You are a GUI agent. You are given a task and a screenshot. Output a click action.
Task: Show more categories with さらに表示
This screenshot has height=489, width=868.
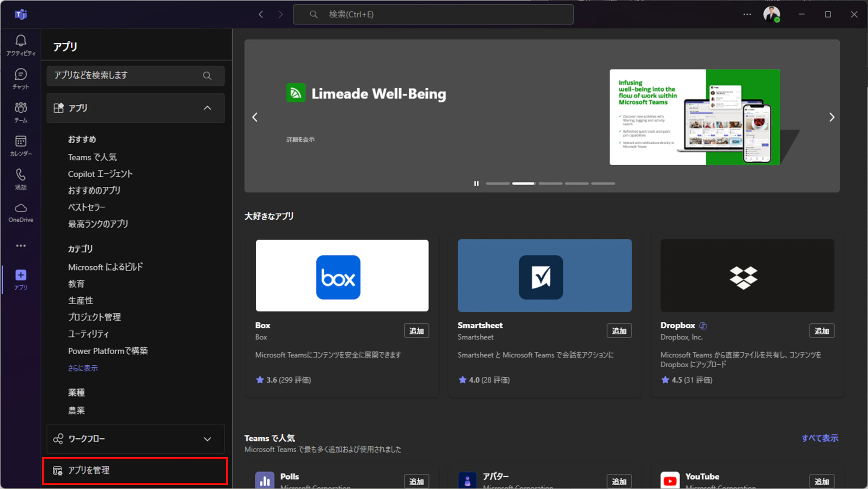click(83, 368)
